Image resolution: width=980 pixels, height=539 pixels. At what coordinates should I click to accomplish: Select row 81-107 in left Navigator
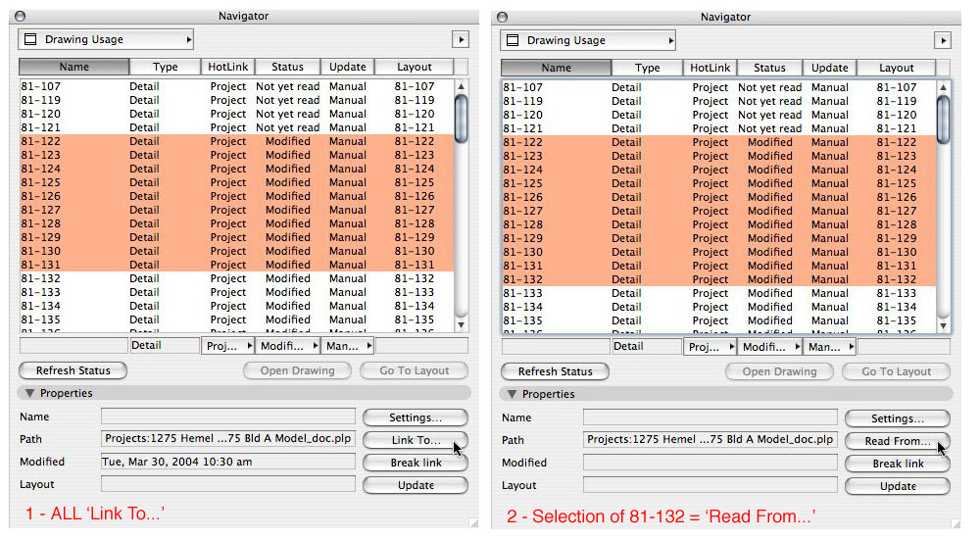pos(237,86)
